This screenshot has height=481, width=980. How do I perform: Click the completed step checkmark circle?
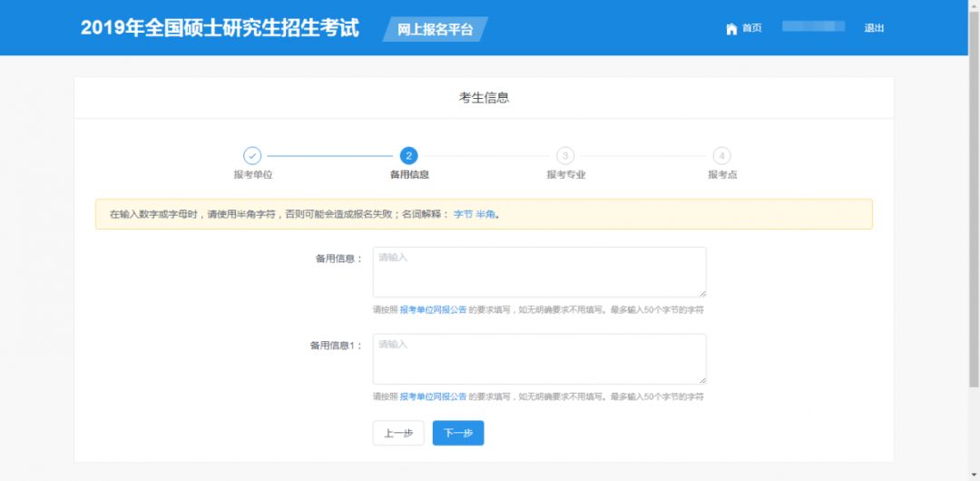[x=252, y=156]
